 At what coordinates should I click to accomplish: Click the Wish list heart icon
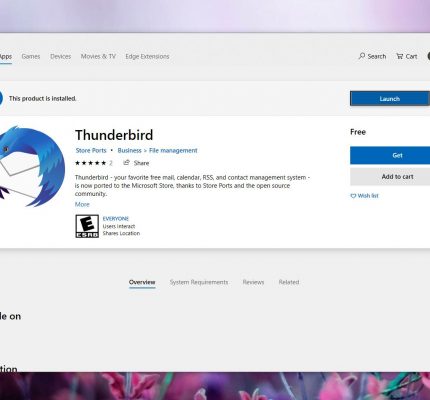[353, 196]
